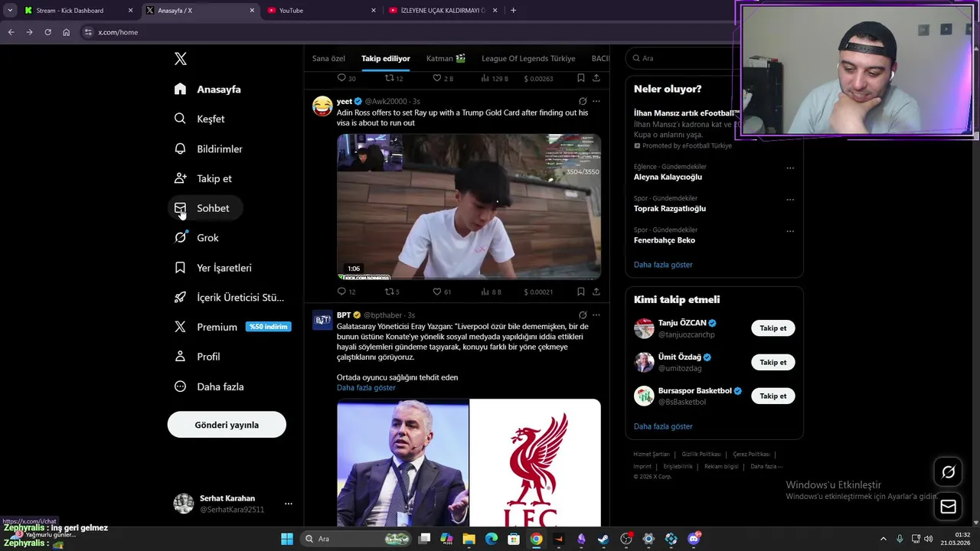Open options for Aleyna Kalaycıoğlu trend
The height and width of the screenshot is (551, 980).
click(790, 168)
